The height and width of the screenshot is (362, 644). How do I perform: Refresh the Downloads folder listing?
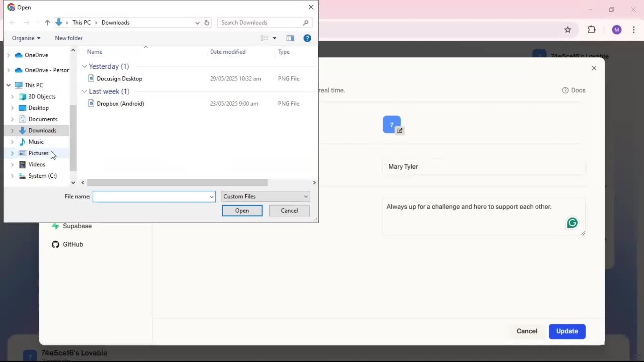(207, 22)
